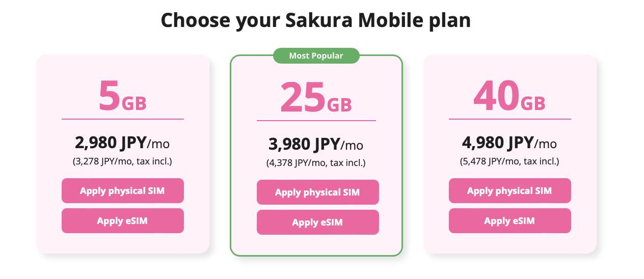
Task: Click the 3,278 JPY tax-included note
Action: point(122,162)
